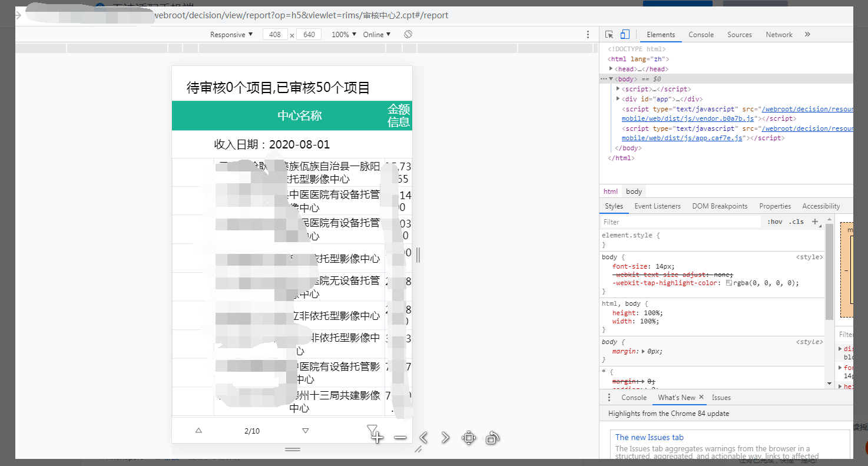Open the Network tab
The image size is (868, 466).
(779, 35)
